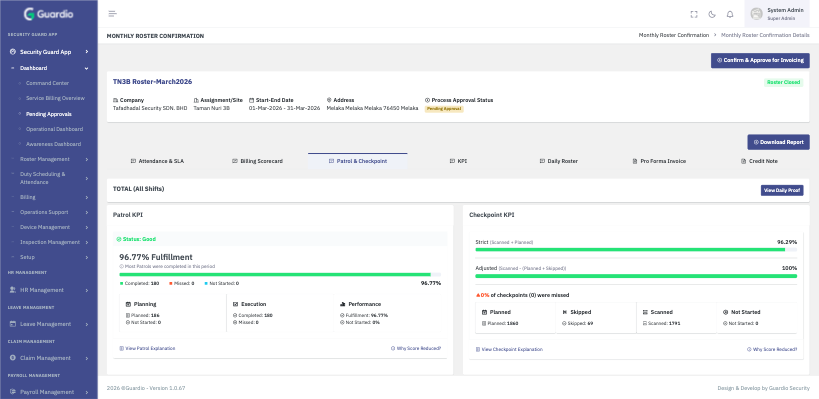
Task: Click Claim Management sidebar icon
Action: (x=13, y=358)
